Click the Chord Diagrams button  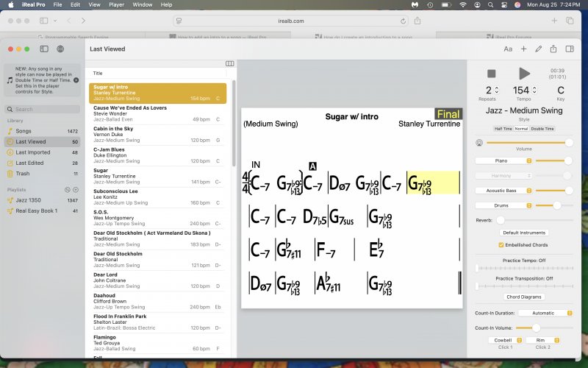coord(524,297)
